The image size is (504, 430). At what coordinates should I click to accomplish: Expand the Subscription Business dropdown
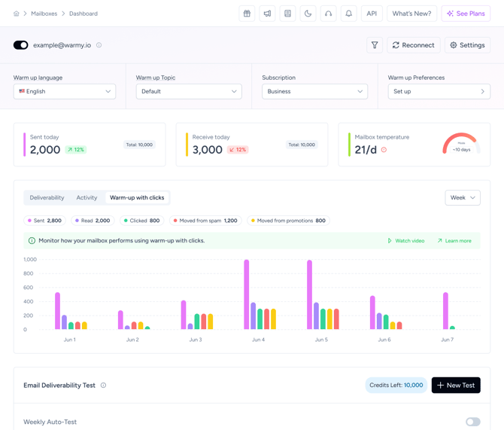tap(314, 91)
